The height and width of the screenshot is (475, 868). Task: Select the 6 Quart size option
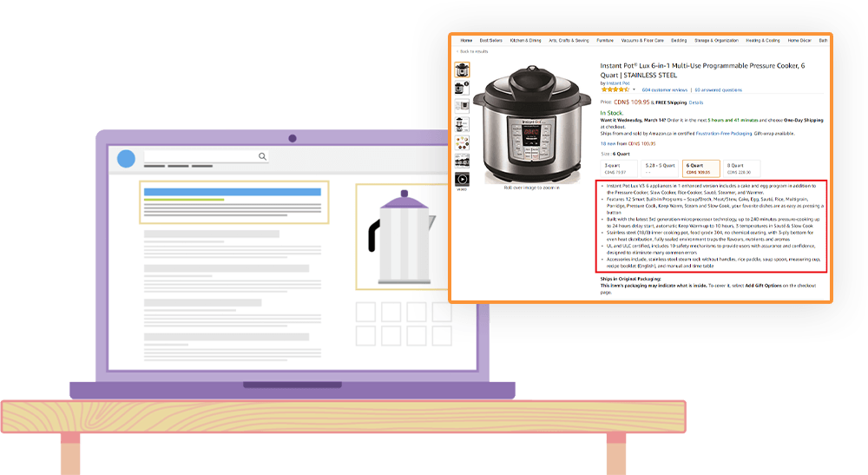click(700, 168)
